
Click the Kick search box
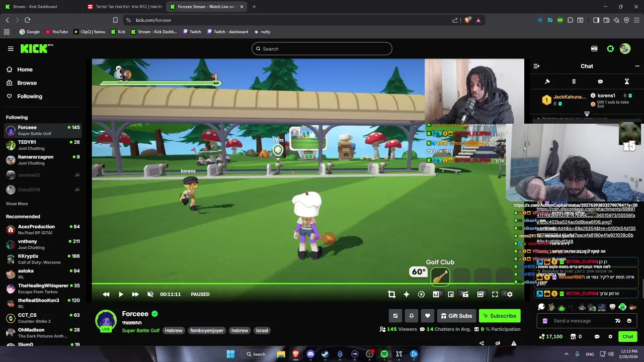(322, 49)
